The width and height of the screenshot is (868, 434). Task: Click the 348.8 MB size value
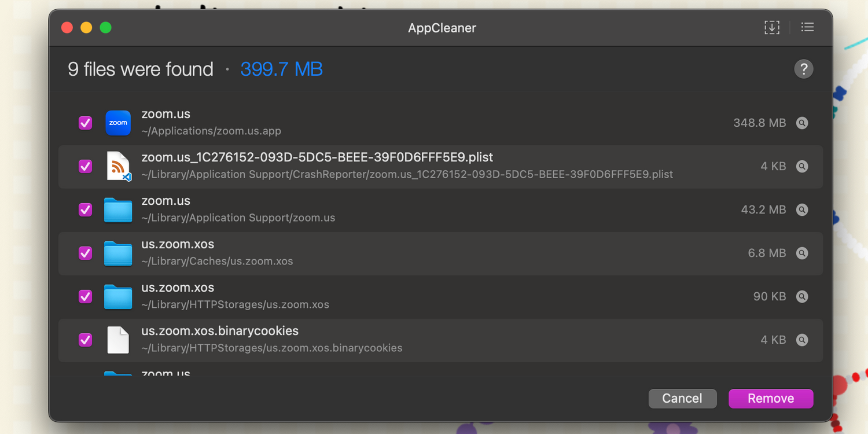tap(760, 123)
